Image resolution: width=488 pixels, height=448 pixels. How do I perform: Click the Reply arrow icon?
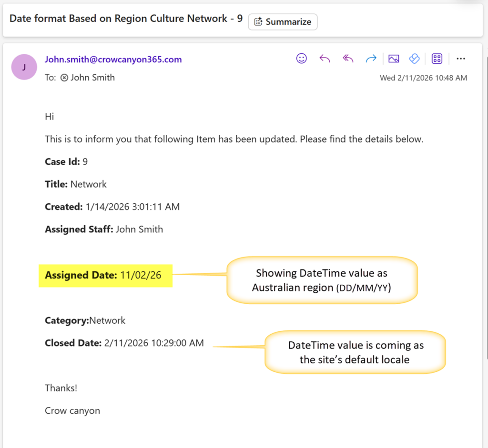click(x=325, y=59)
